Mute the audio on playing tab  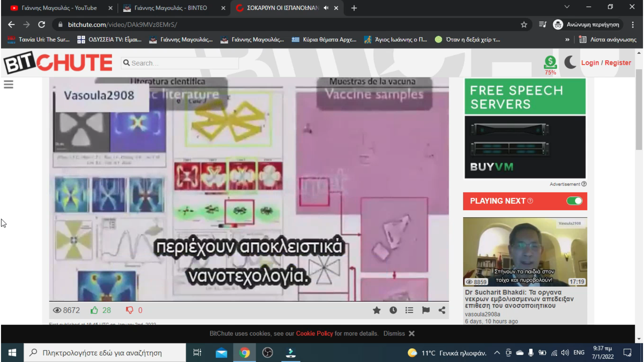[x=326, y=8]
